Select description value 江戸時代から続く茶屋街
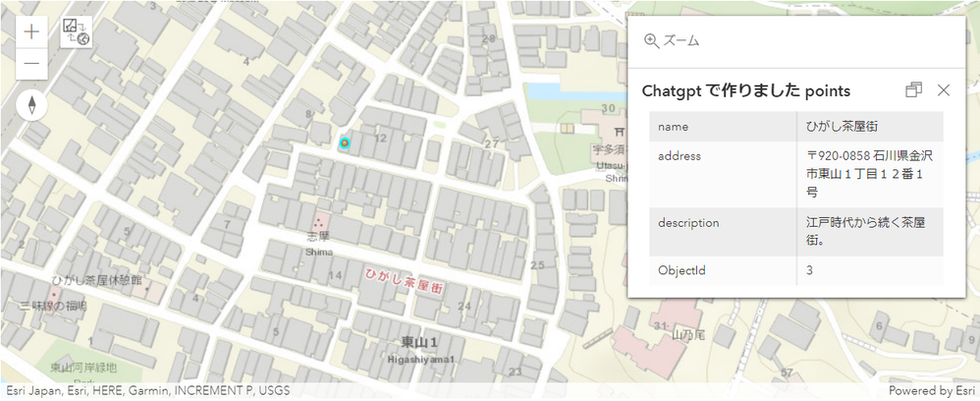Image resolution: width=980 pixels, height=401 pixels. click(866, 232)
